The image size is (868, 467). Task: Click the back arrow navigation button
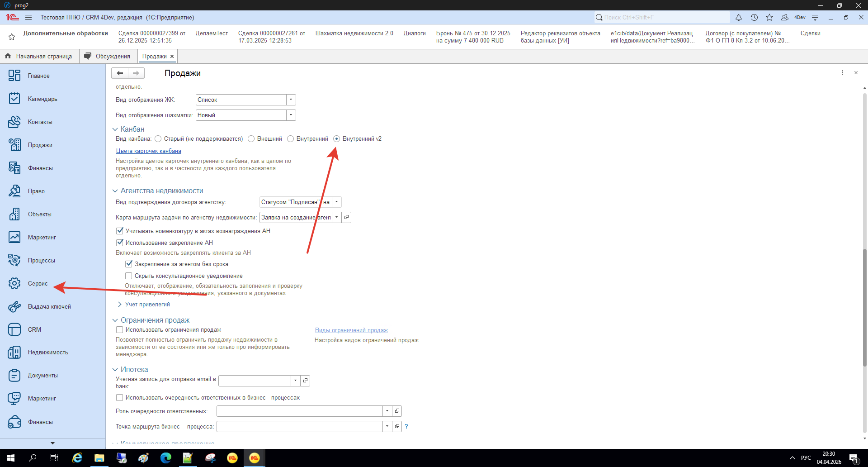tap(120, 73)
